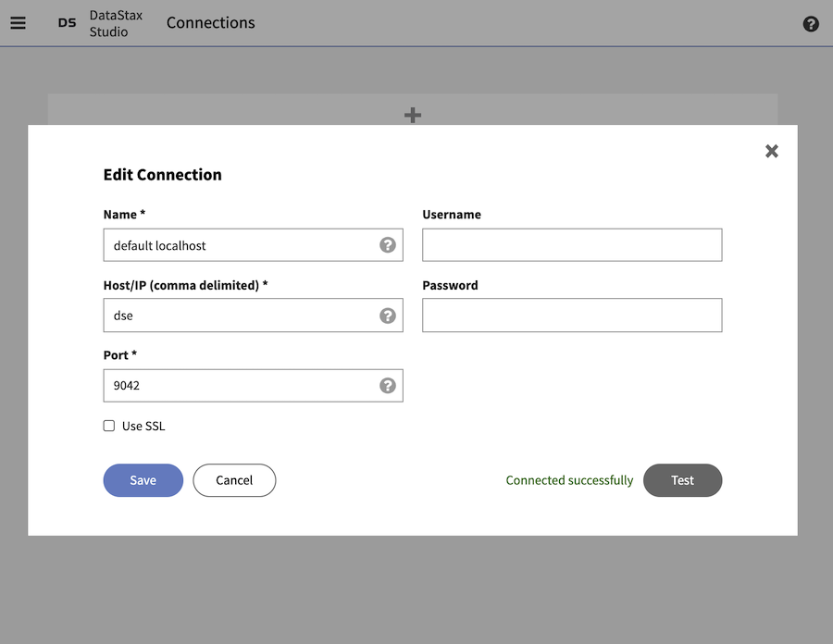Focus the Password input field
833x644 pixels.
572,316
